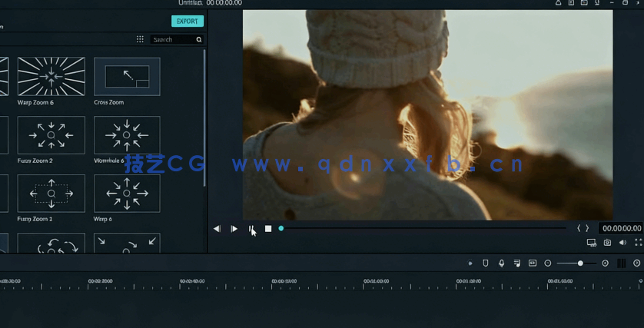This screenshot has height=328, width=644.
Task: Take a snapshot with the camera icon
Action: point(607,243)
